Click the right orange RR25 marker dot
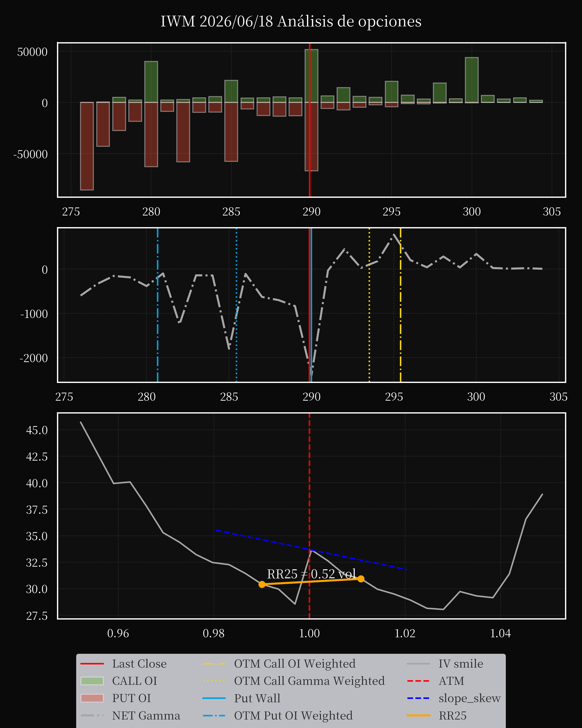The height and width of the screenshot is (728, 582). (361, 579)
